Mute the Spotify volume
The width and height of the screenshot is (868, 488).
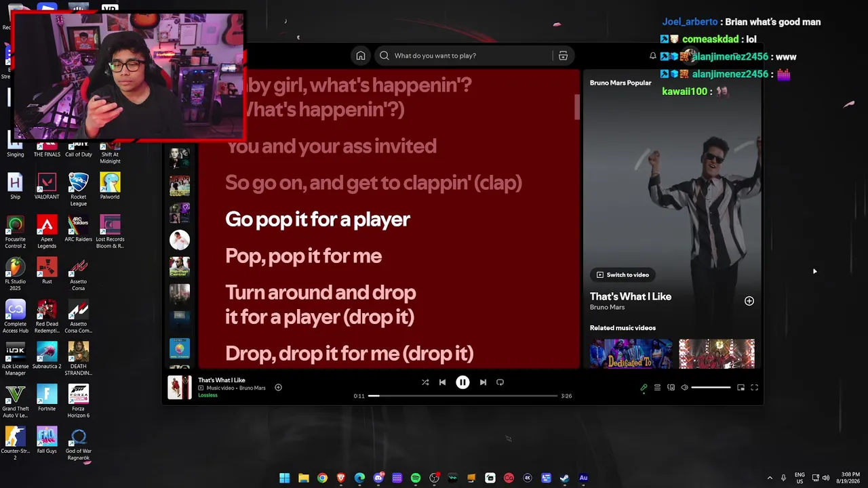point(684,388)
